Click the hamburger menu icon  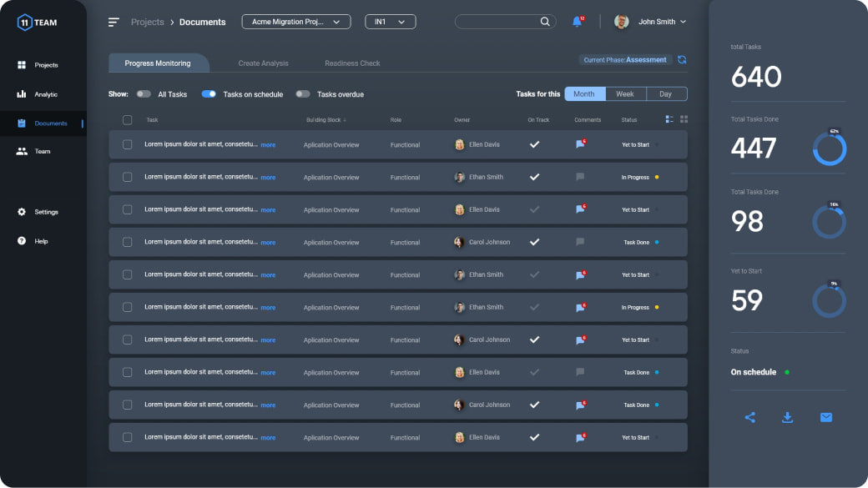tap(114, 22)
